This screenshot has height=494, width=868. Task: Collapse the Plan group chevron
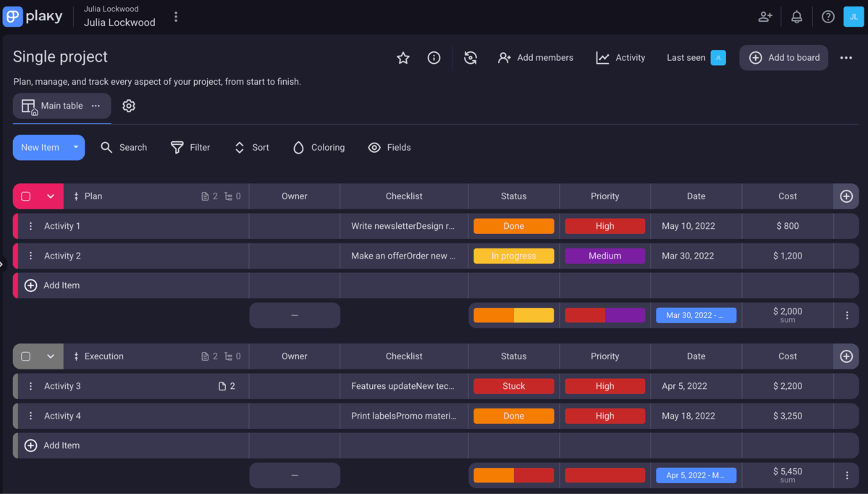tap(51, 196)
